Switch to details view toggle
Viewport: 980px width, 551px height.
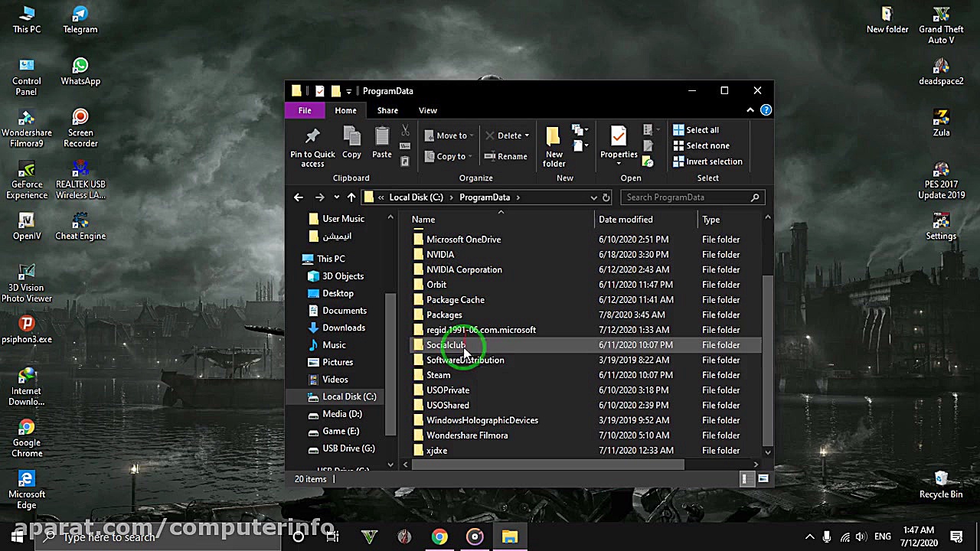tap(746, 479)
